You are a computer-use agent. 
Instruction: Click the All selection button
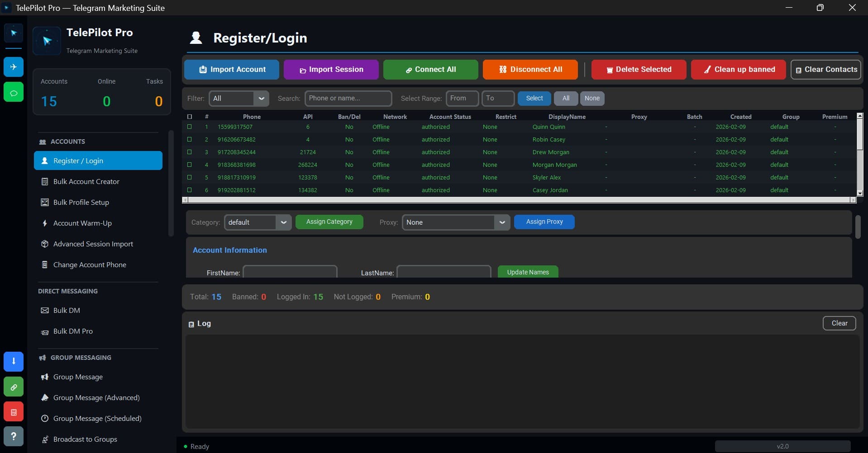coord(566,99)
